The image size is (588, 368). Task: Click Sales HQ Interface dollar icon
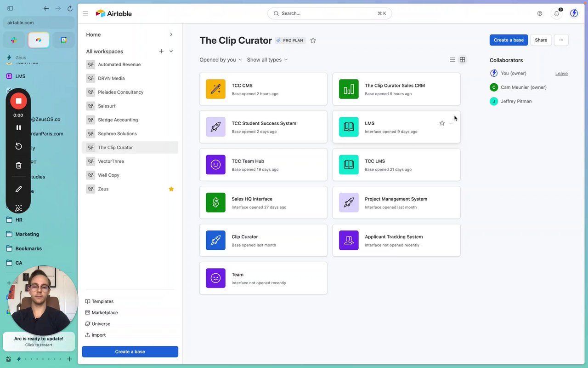(215, 202)
